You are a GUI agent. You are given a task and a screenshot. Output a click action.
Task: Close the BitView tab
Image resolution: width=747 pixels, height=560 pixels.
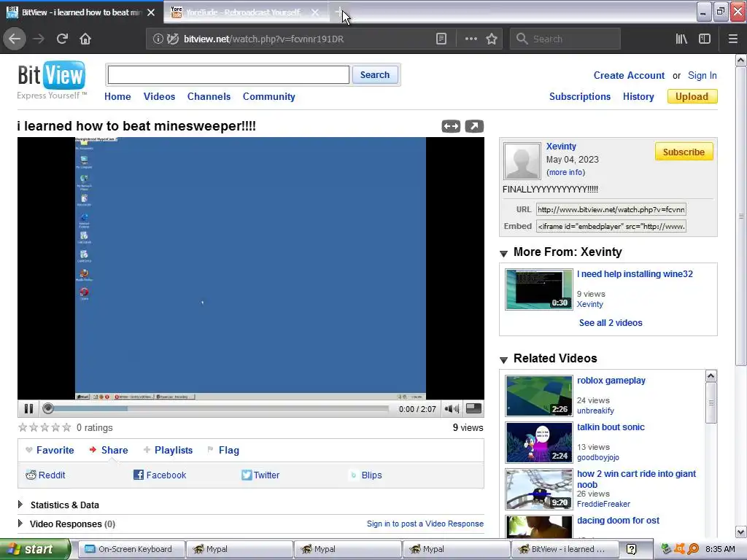tap(151, 12)
